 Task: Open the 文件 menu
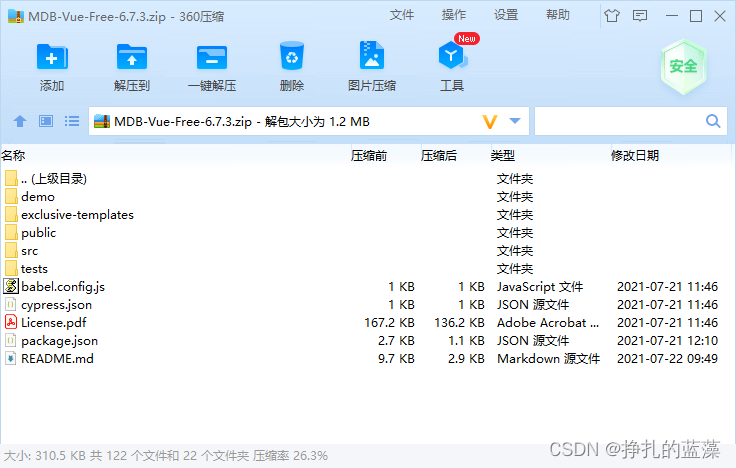(402, 15)
